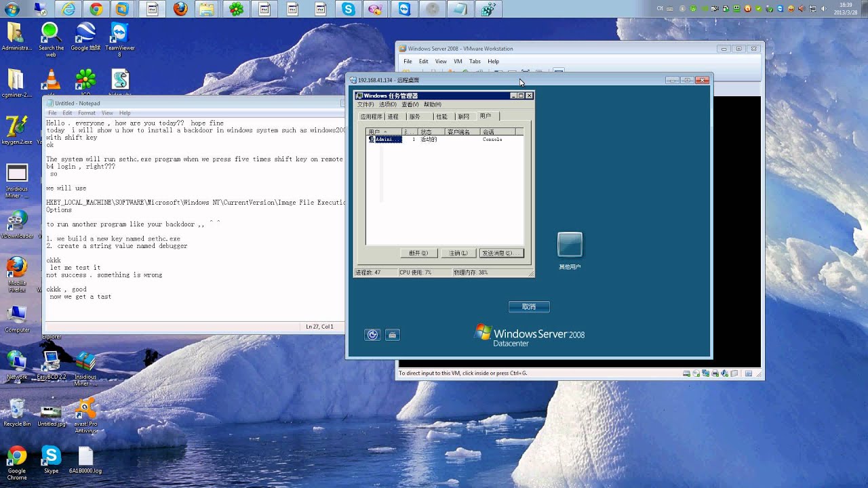Click the ease of access icon on login screen
The height and width of the screenshot is (488, 868).
click(372, 334)
